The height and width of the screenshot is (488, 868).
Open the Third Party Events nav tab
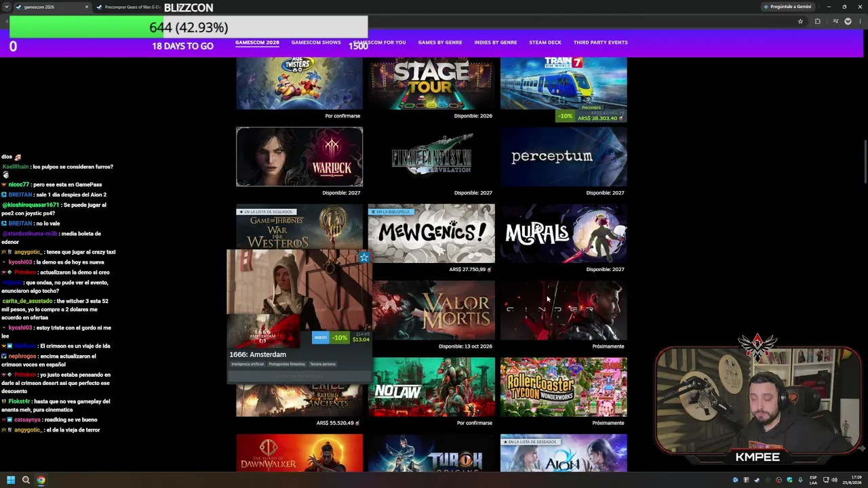[601, 42]
